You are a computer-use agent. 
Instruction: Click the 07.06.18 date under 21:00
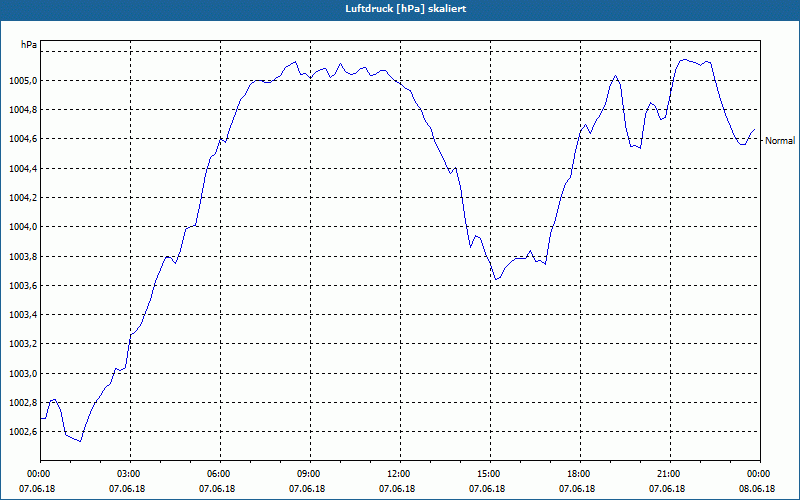coord(667,489)
